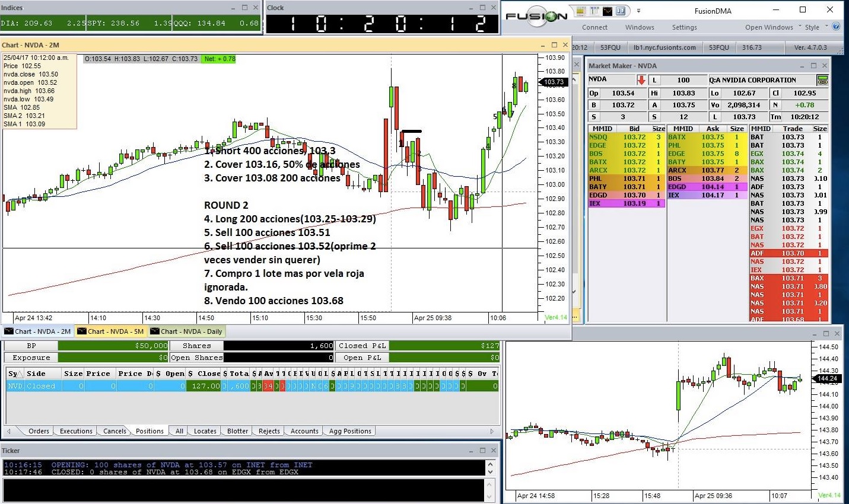Open the Rejects tab
Viewport: 849px width, 504px height.
(x=269, y=431)
